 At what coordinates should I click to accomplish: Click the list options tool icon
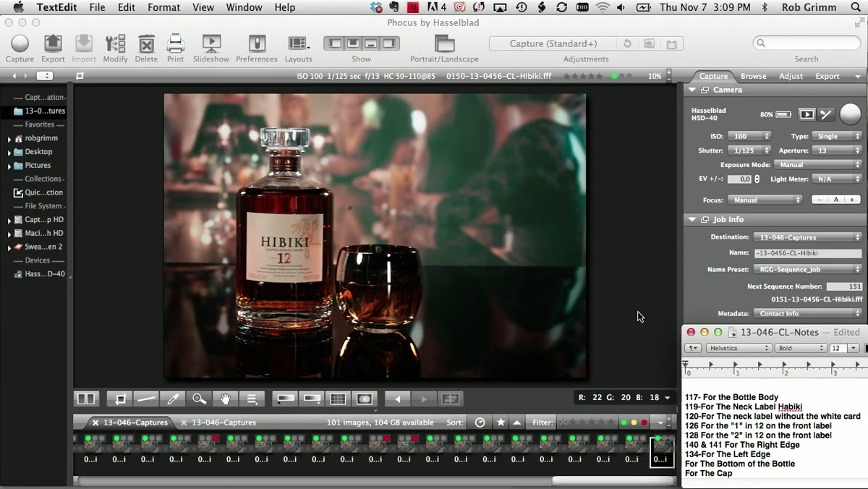coord(252,399)
